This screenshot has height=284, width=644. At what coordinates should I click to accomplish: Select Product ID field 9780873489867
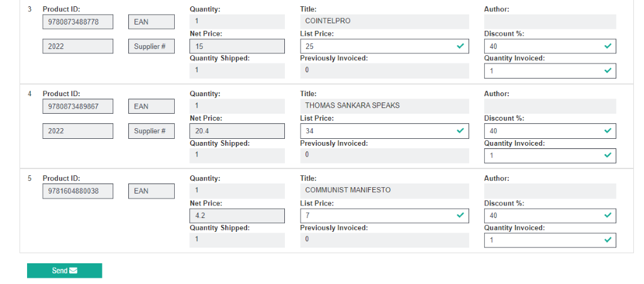78,107
